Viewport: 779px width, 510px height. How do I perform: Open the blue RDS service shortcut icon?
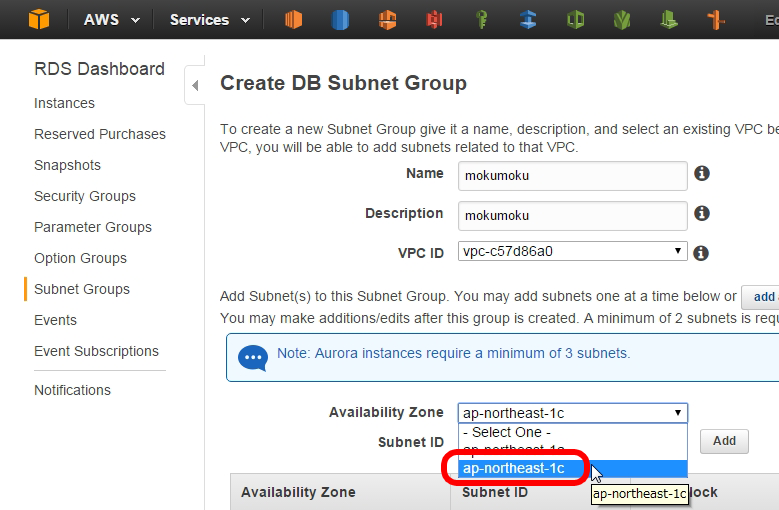[x=340, y=19]
